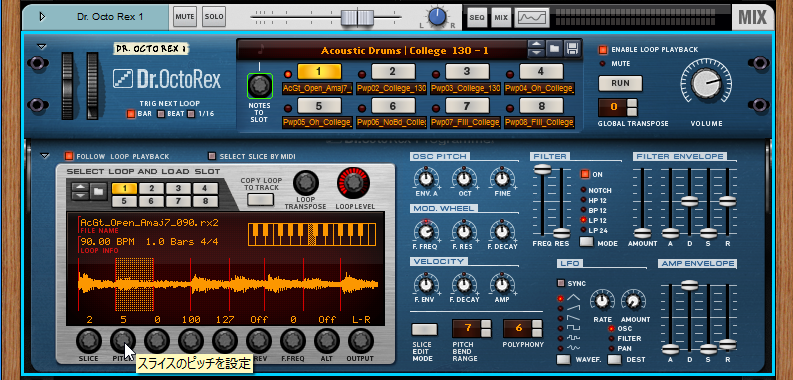This screenshot has height=380, width=793.
Task: Enable Select Slice By MIDI
Action: (x=212, y=156)
